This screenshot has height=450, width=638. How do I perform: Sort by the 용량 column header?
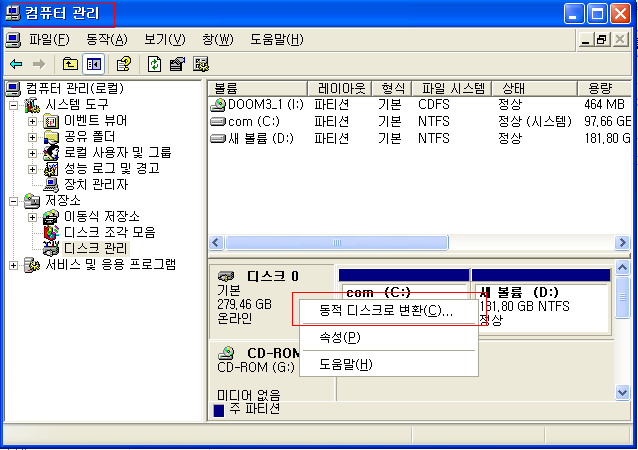(x=604, y=88)
